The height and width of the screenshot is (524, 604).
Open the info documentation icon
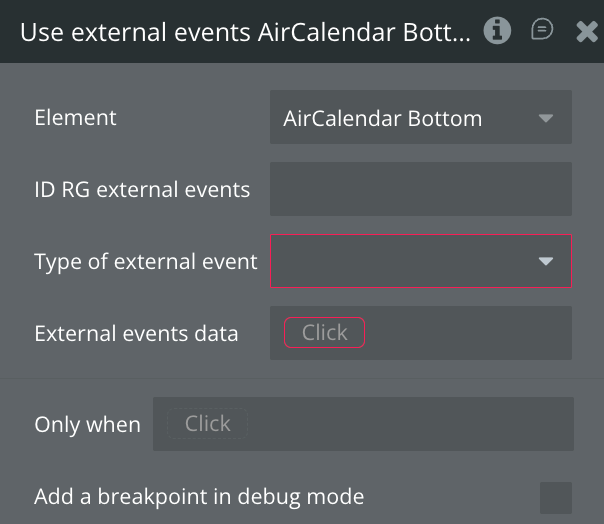click(x=497, y=31)
